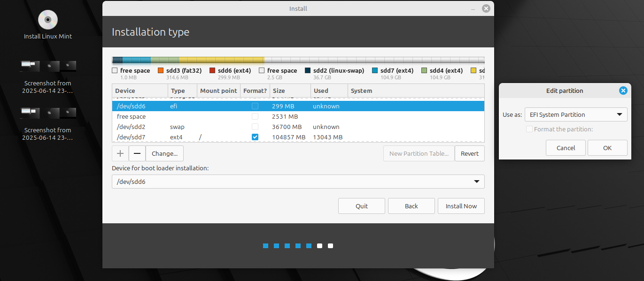Add a partition with the plus button
This screenshot has width=644, height=281.
point(120,153)
